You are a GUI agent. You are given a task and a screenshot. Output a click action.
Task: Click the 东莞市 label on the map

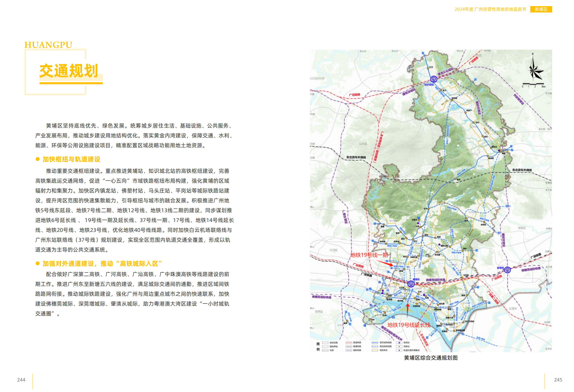513,309
